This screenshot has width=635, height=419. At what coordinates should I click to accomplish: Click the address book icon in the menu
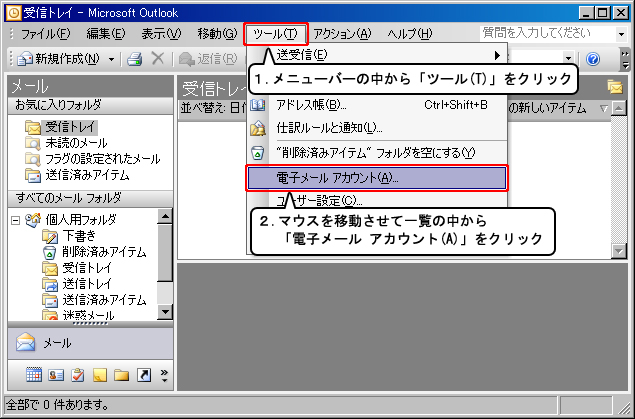tap(258, 105)
